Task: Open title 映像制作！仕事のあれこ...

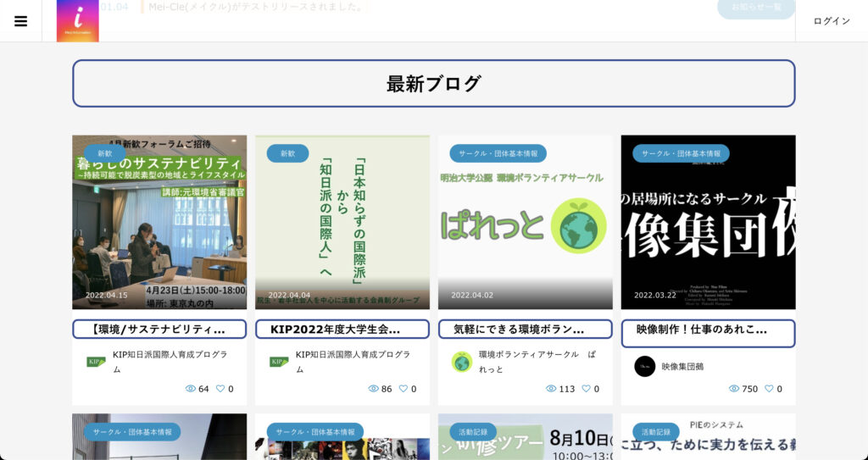Action: 708,334
